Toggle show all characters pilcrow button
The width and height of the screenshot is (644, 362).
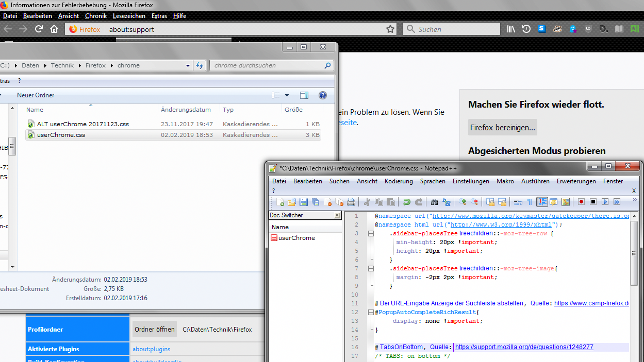click(529, 202)
